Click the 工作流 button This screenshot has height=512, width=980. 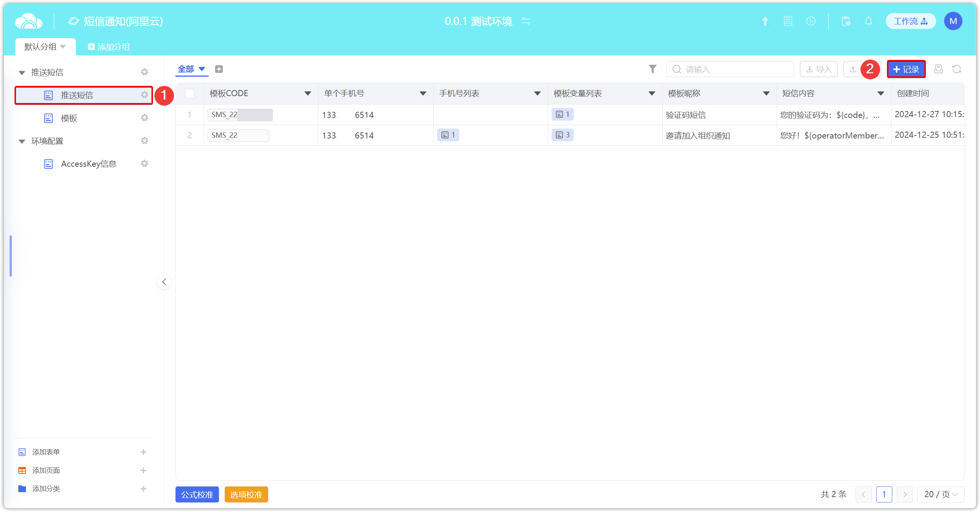910,21
